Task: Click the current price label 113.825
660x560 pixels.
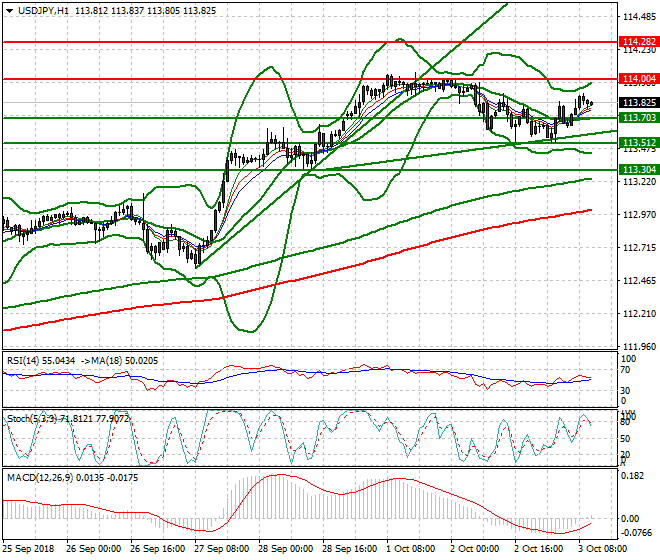Action: 639,103
